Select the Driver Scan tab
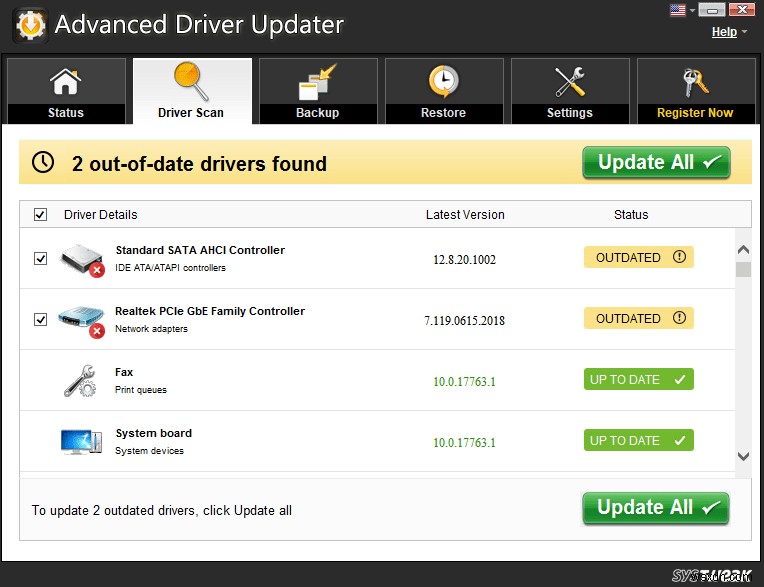 192,91
